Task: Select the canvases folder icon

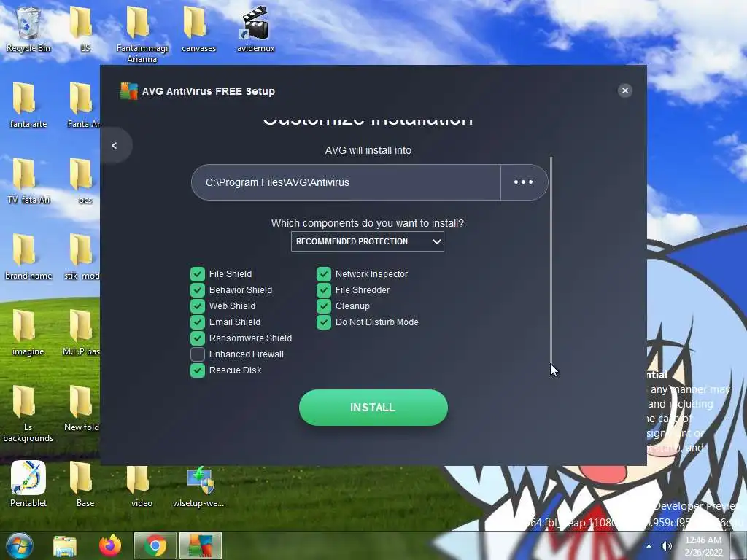Action: [x=198, y=29]
